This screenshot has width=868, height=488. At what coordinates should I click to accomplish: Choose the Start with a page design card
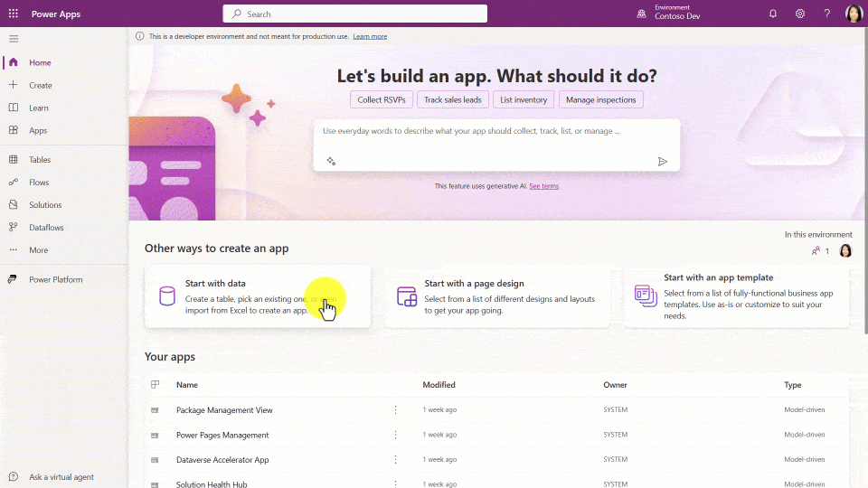point(497,296)
